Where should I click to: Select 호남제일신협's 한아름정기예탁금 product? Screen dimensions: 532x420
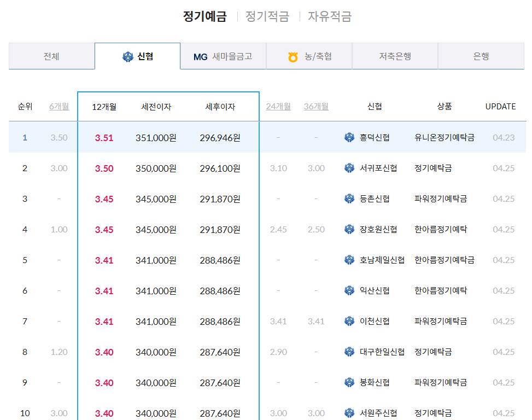tap(444, 260)
